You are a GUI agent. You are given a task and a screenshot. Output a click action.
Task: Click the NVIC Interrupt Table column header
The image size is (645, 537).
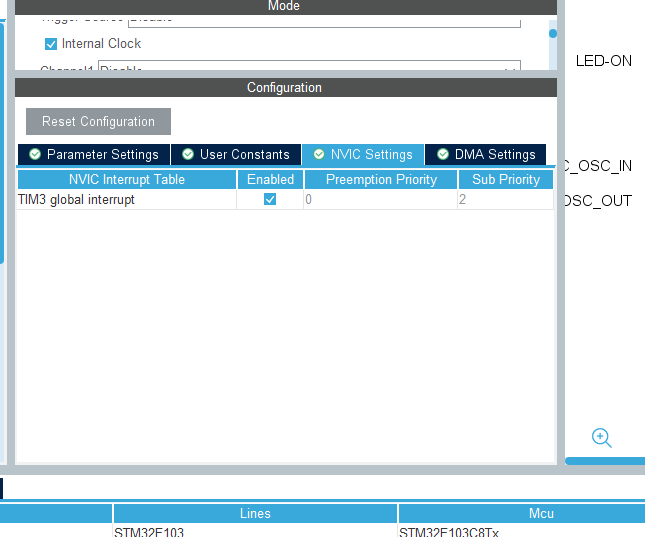coord(127,179)
